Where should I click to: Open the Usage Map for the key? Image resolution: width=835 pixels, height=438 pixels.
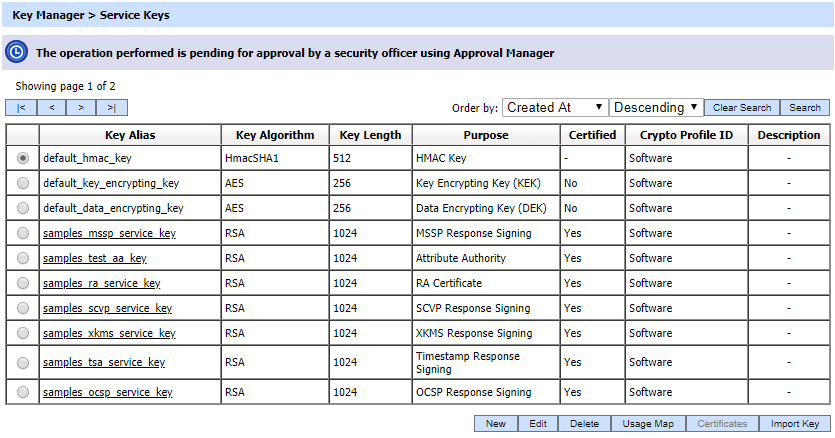coord(648,424)
